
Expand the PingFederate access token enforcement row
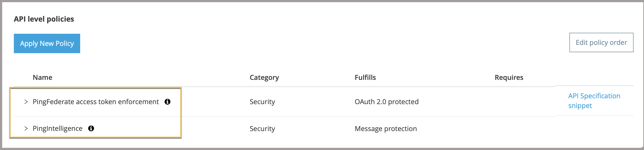(26, 102)
